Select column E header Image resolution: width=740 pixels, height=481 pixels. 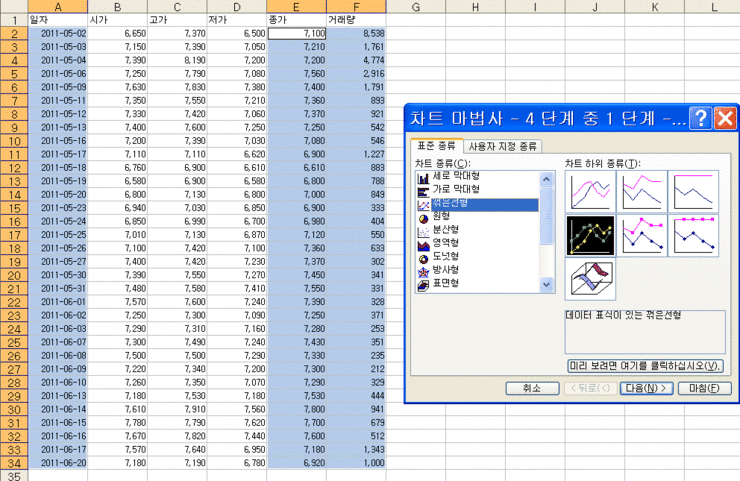[296, 7]
